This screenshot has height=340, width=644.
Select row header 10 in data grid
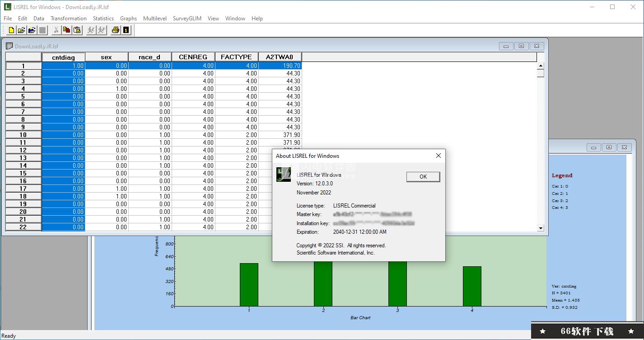[x=23, y=135]
